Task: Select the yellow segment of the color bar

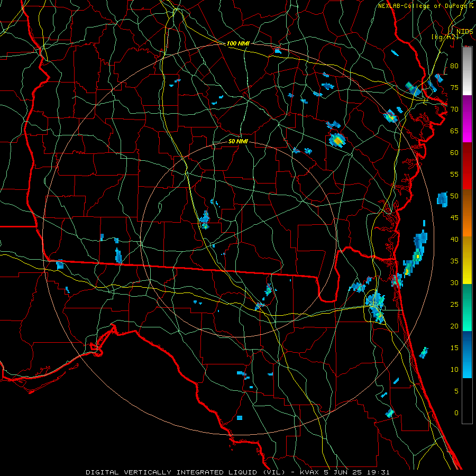Action: pyautogui.click(x=467, y=260)
